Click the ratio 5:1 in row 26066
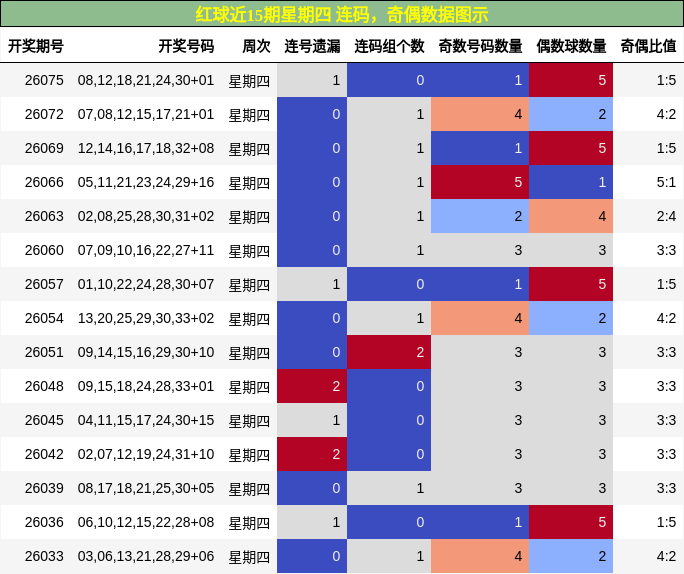Image resolution: width=684 pixels, height=574 pixels. pos(666,182)
